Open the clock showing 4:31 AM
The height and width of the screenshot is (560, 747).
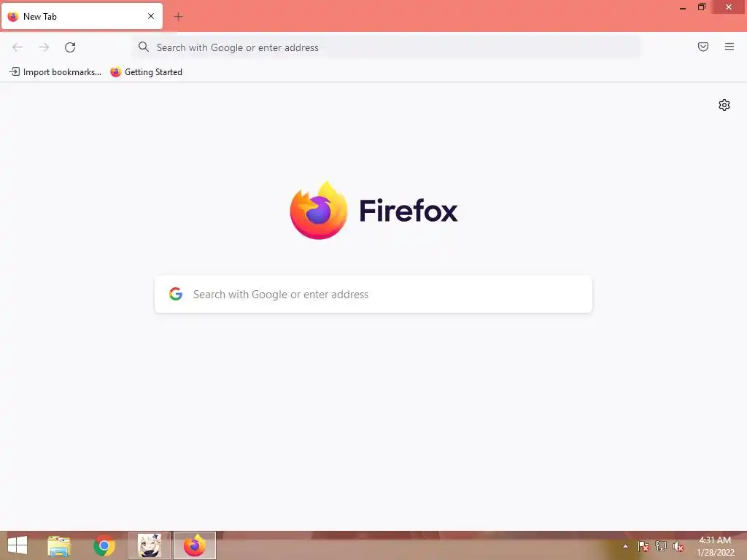715,546
